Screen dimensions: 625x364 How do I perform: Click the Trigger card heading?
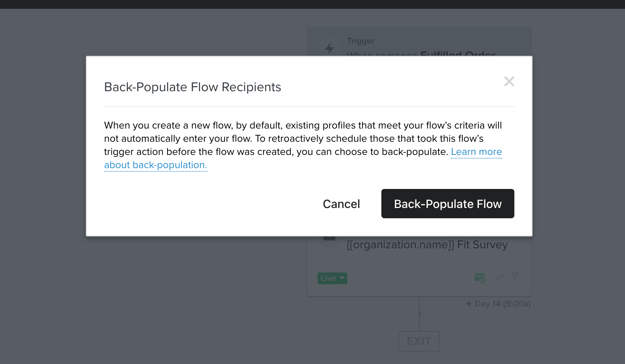[361, 41]
